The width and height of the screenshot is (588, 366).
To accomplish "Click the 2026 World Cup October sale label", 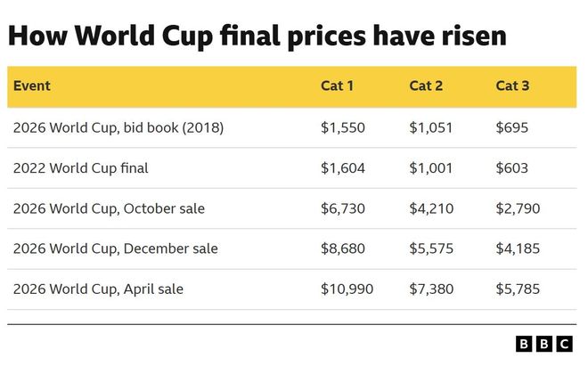I will click(109, 208).
